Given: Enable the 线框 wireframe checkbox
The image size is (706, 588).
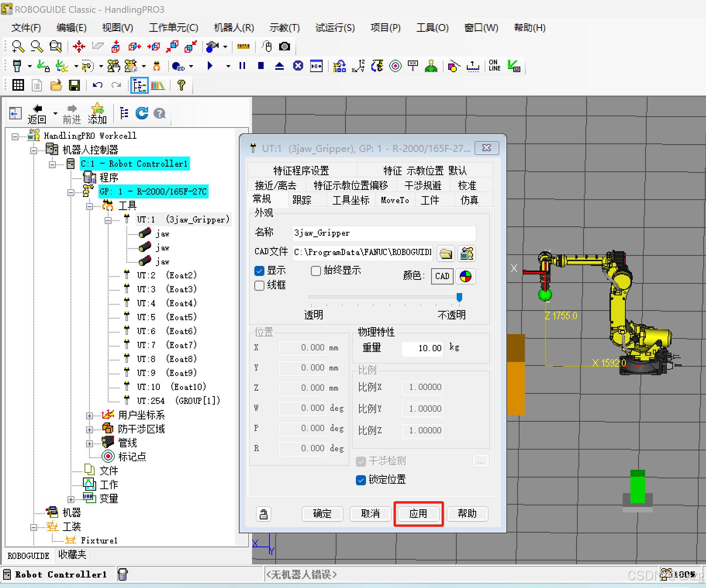Looking at the screenshot, I should pos(259,286).
